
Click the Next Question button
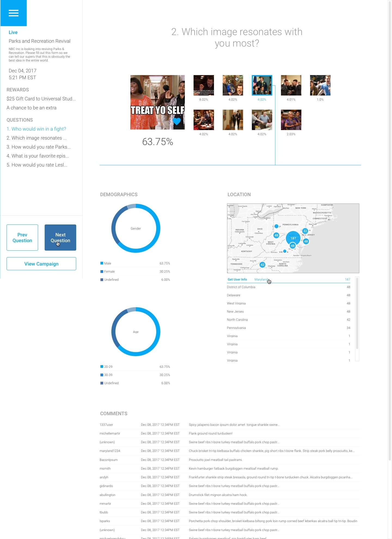coord(60,238)
